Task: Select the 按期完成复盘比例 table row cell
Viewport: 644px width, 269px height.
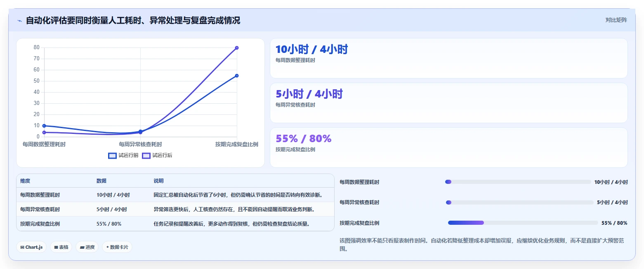Action: pos(40,224)
